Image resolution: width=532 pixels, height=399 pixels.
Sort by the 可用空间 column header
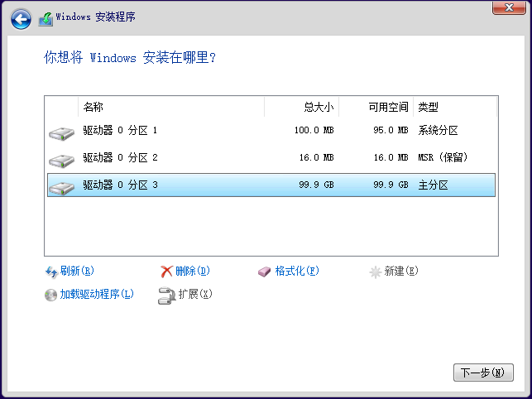[x=376, y=107]
